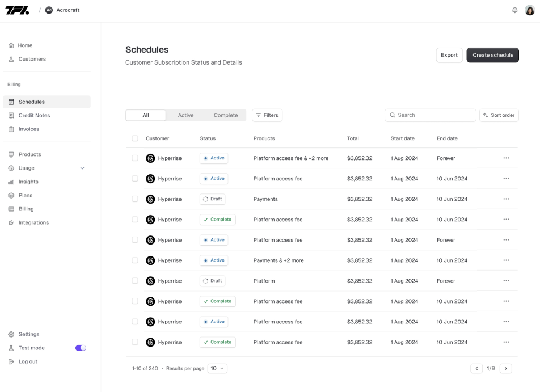Select checkbox for the first Draft row
This screenshot has height=392, width=540.
[135, 199]
